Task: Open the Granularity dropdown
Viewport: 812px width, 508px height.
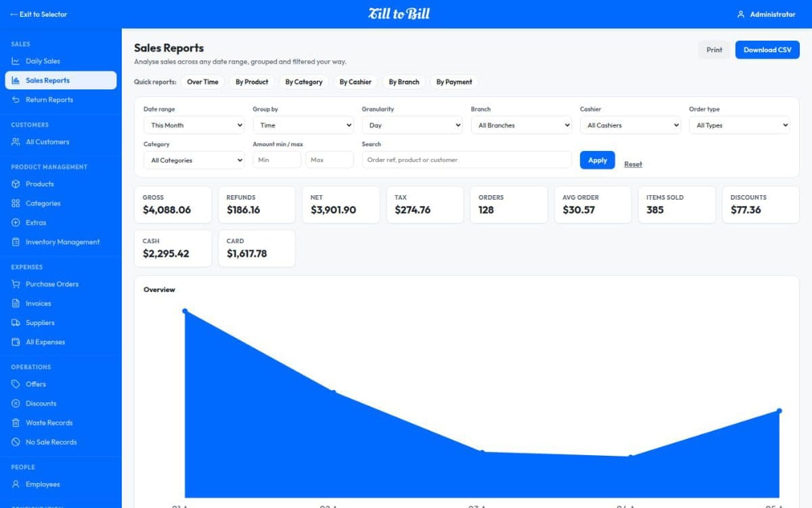Action: click(x=412, y=125)
